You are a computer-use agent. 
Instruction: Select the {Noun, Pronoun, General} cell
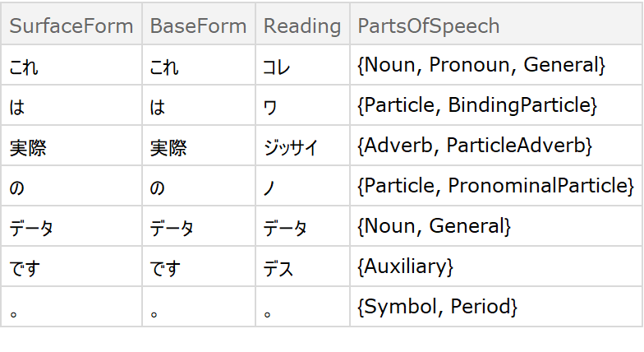coord(481,66)
